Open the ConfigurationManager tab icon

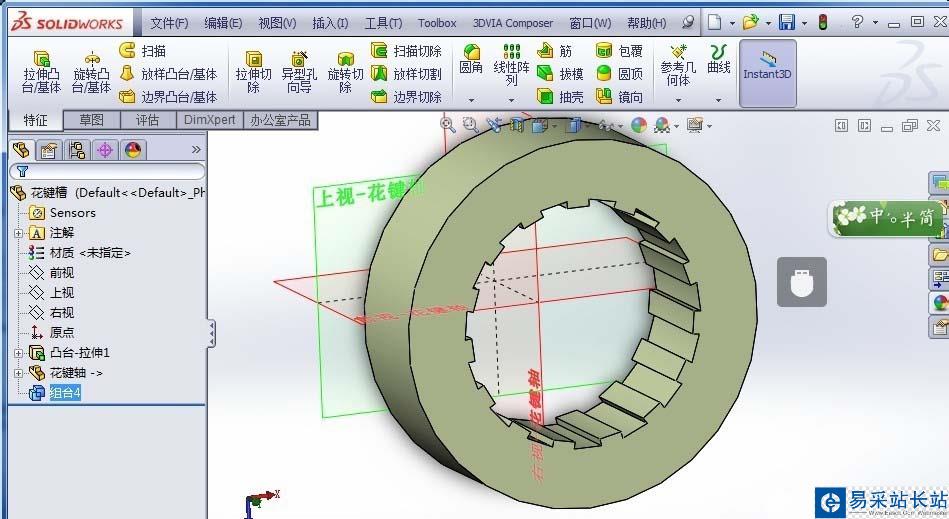tap(76, 150)
